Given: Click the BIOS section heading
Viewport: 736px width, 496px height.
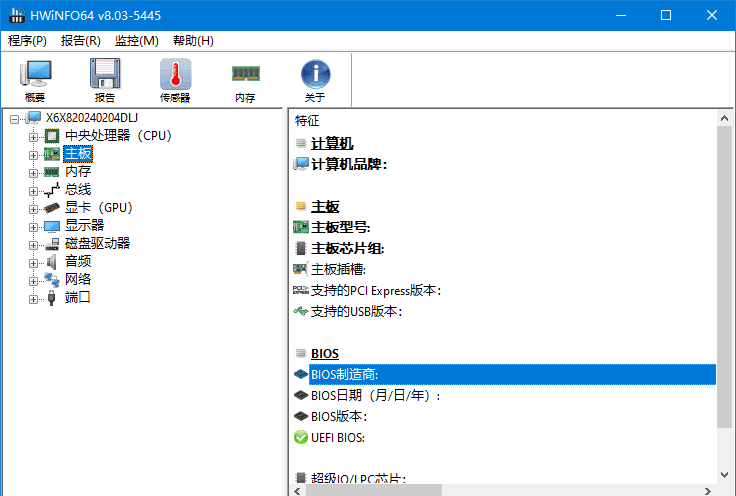Looking at the screenshot, I should tap(325, 353).
